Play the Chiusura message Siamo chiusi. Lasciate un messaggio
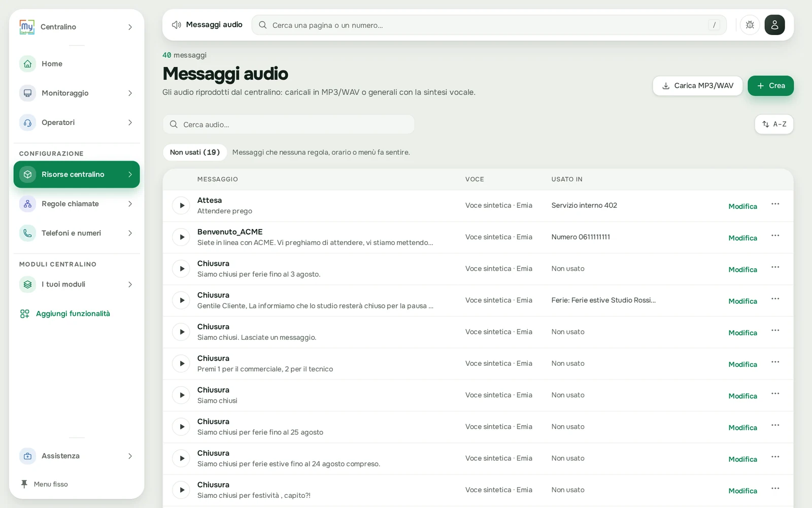This screenshot has width=812, height=508. (x=181, y=332)
